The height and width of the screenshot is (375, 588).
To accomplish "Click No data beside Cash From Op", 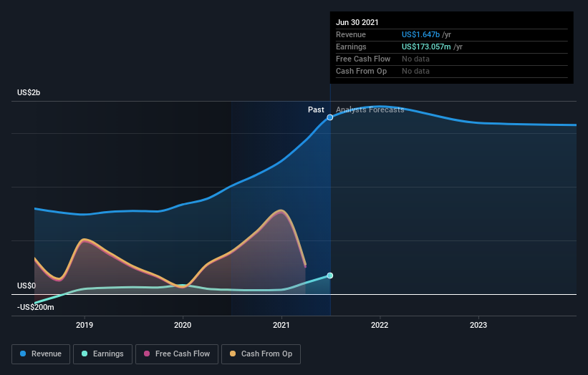I will click(x=415, y=71).
